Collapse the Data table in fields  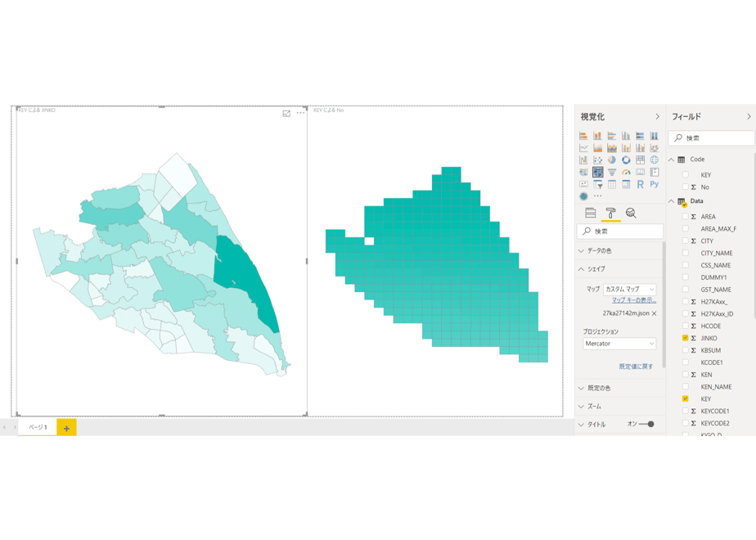pos(671,201)
